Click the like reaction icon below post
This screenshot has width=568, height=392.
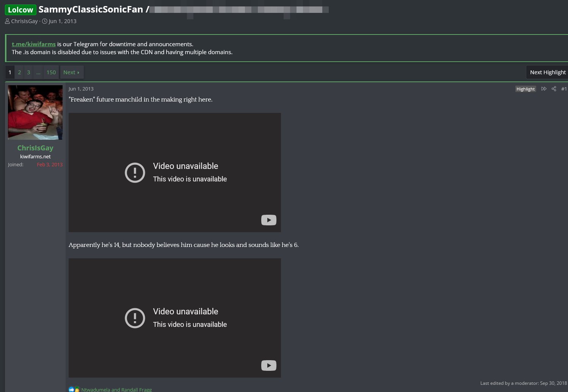click(71, 389)
